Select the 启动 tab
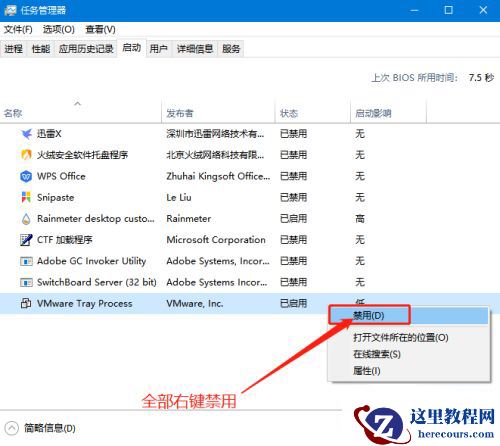Viewport: 500px width, 446px height. [132, 48]
